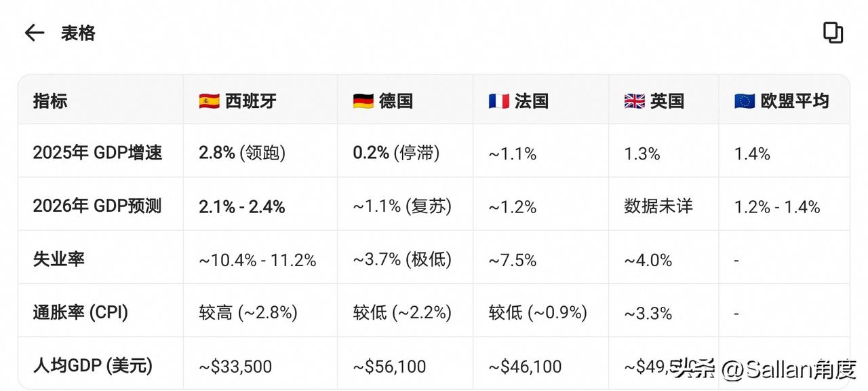868x391 pixels.
Task: Select the 1.2% - 1.4% EU forecast cell
Action: point(777,206)
